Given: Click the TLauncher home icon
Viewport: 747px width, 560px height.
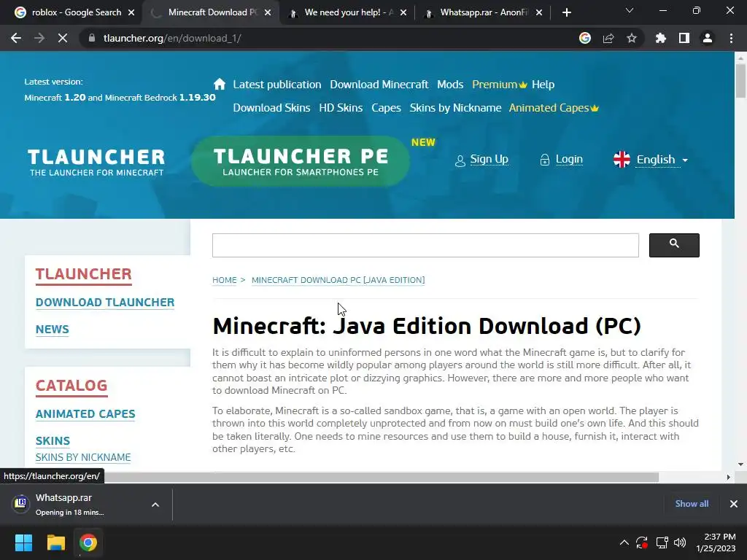Looking at the screenshot, I should click(219, 85).
